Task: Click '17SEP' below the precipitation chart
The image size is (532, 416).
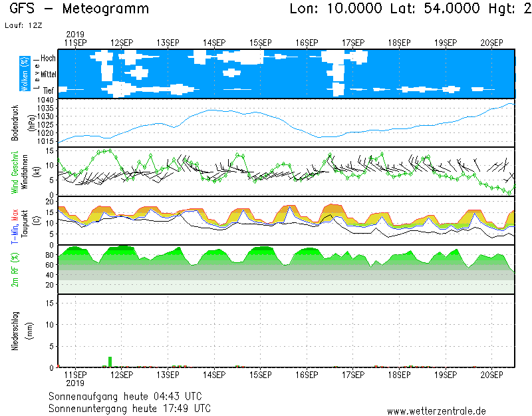Action: (x=353, y=375)
